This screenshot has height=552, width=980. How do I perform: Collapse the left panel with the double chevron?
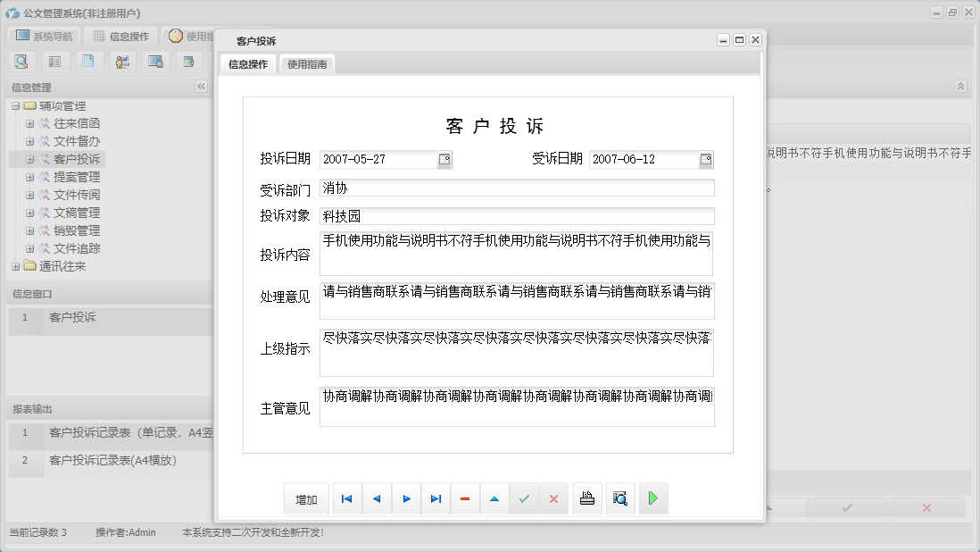[201, 87]
